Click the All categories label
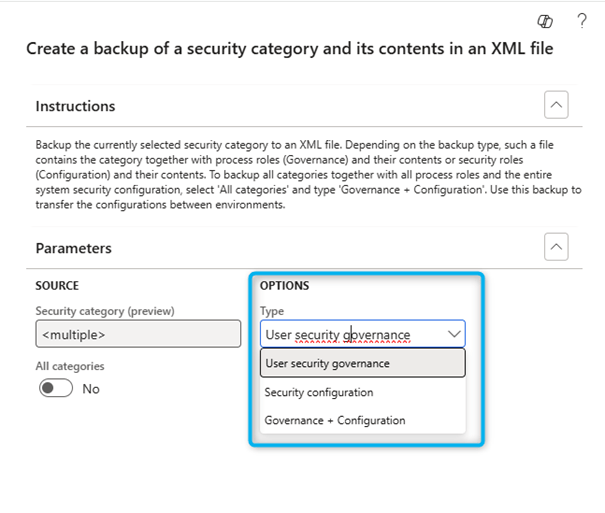 point(70,366)
